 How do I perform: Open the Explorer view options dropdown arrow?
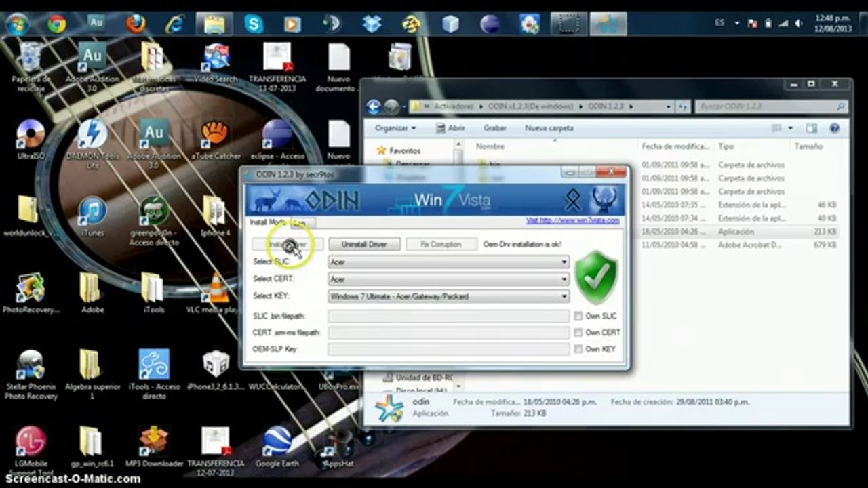point(791,128)
